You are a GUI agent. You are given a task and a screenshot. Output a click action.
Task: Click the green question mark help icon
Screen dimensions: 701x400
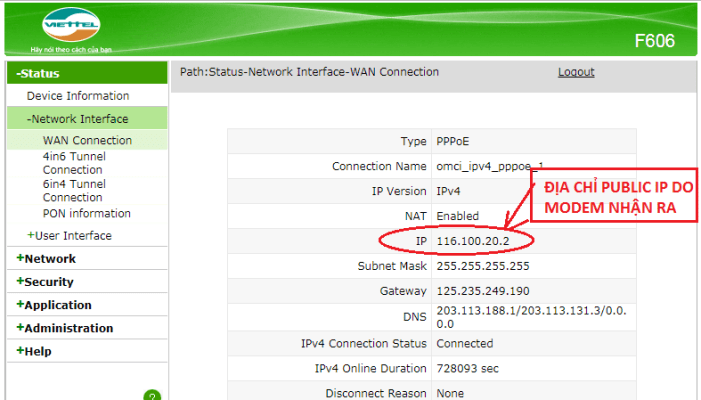(x=152, y=396)
